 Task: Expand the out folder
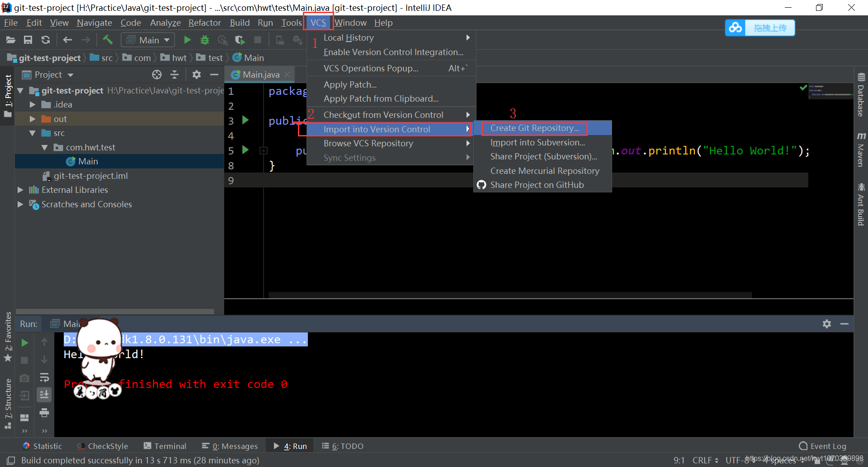[33, 119]
